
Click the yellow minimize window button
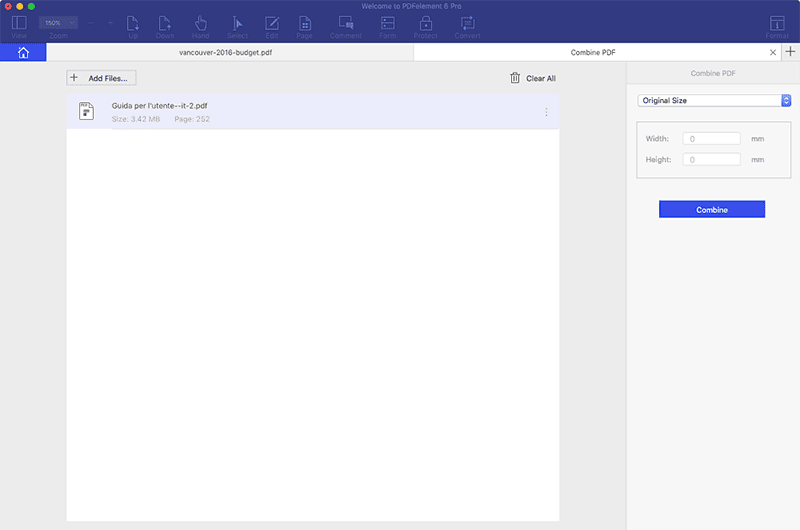pyautogui.click(x=20, y=6)
